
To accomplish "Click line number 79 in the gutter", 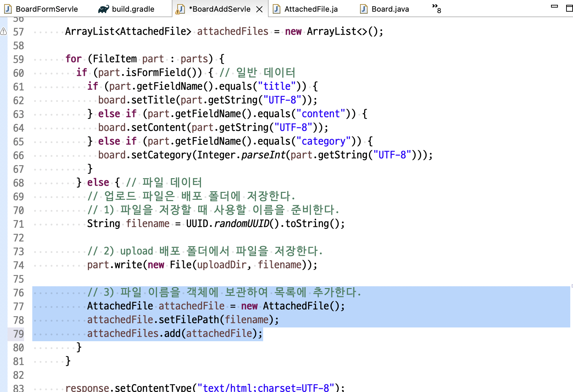I will point(19,334).
